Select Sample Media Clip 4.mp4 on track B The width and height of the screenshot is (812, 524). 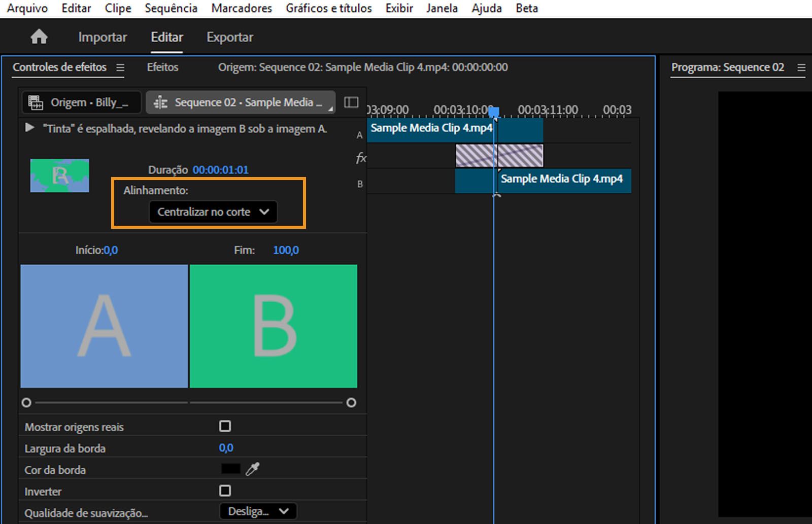[563, 180]
